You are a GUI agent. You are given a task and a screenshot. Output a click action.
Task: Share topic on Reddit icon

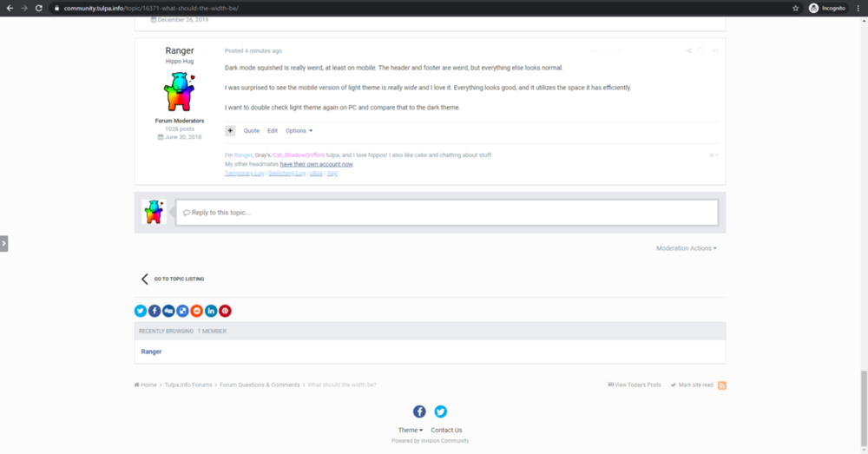(196, 311)
